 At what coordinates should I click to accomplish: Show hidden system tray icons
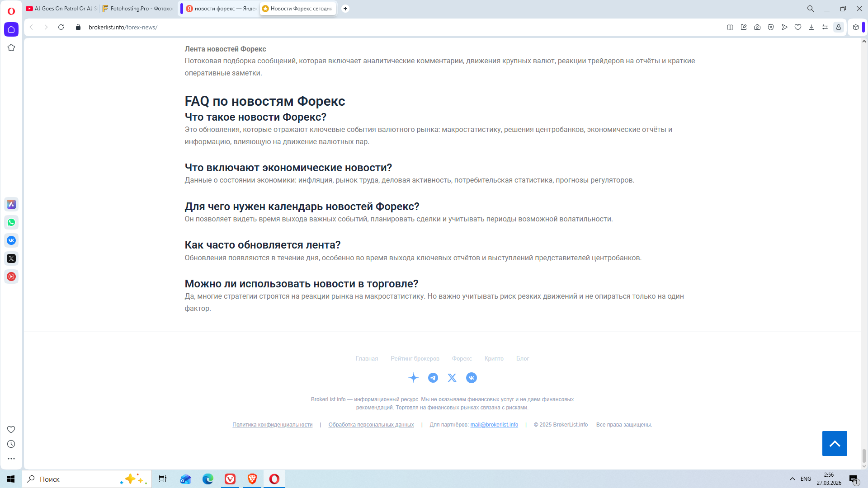(x=793, y=479)
